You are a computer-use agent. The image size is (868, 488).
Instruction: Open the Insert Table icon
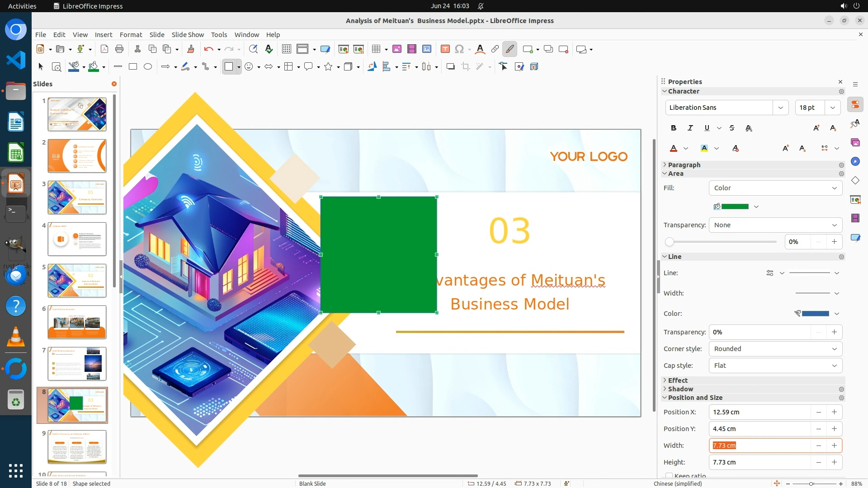[x=376, y=49]
